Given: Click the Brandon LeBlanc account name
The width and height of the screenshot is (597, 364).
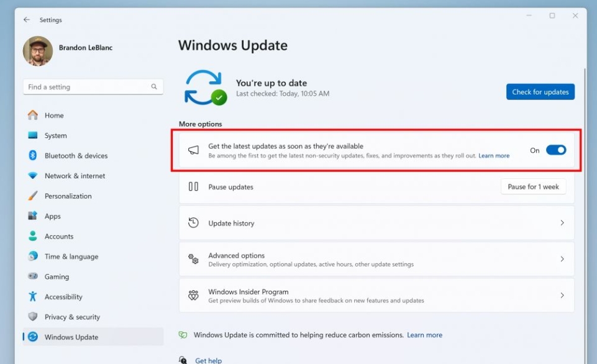Looking at the screenshot, I should click(86, 48).
